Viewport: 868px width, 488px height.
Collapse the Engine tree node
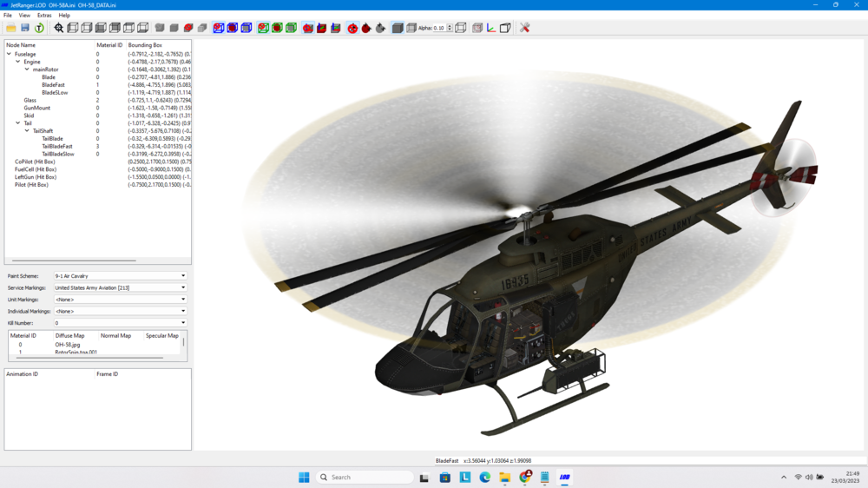[x=18, y=62]
